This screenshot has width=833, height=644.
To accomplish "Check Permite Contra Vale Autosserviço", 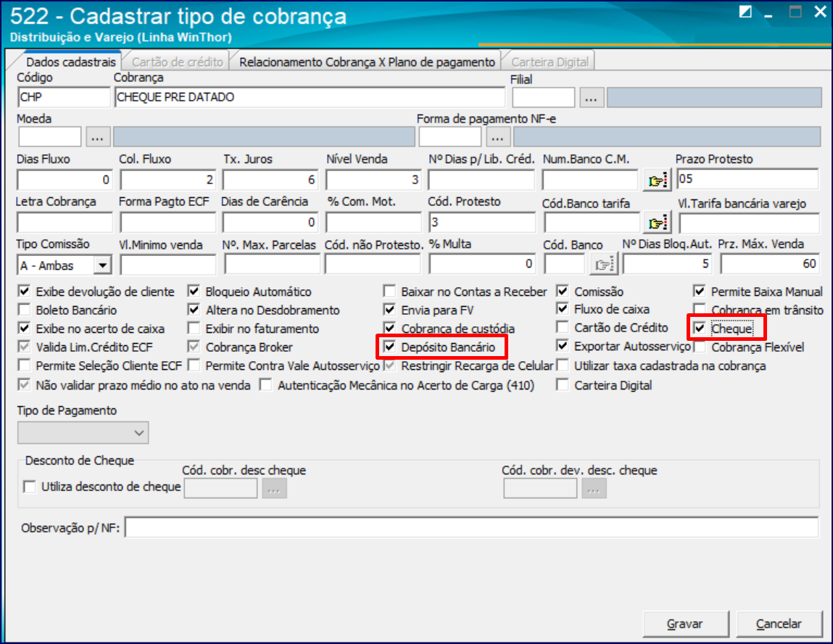I will click(x=194, y=365).
